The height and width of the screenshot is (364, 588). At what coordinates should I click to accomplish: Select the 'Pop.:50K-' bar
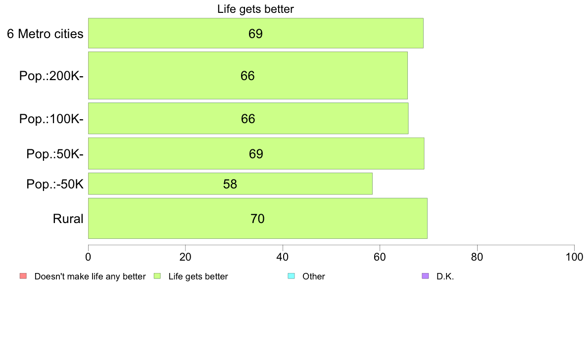coord(256,153)
